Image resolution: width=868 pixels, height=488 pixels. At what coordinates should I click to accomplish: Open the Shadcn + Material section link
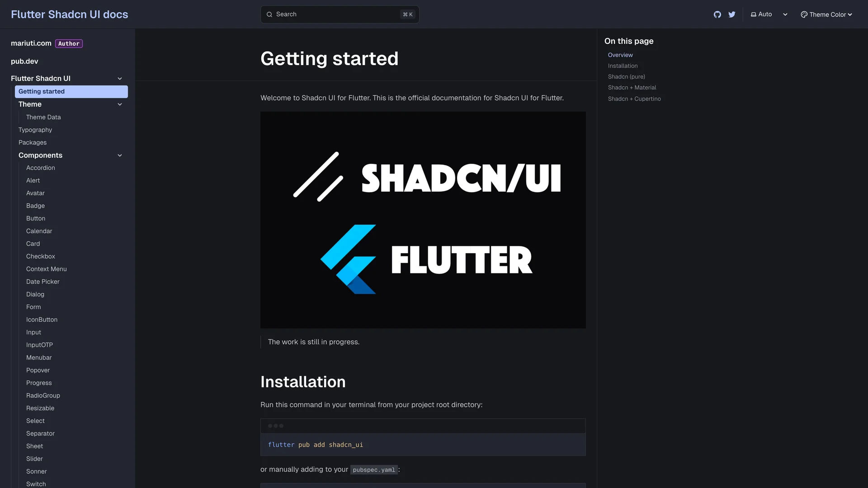pos(632,87)
